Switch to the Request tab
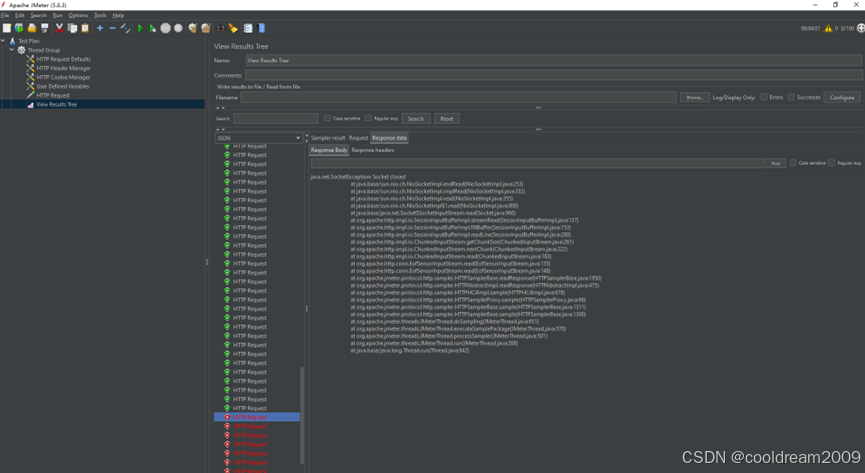This screenshot has width=865, height=473. 358,138
